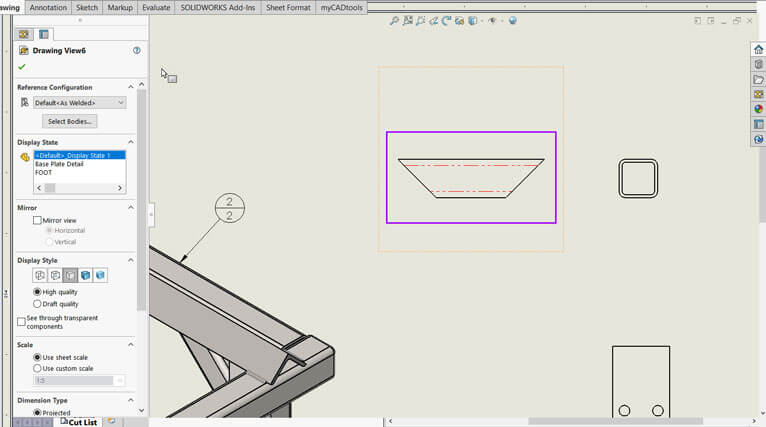766x427 pixels.
Task: Open the Markup ribbon tab
Action: pyautogui.click(x=120, y=7)
